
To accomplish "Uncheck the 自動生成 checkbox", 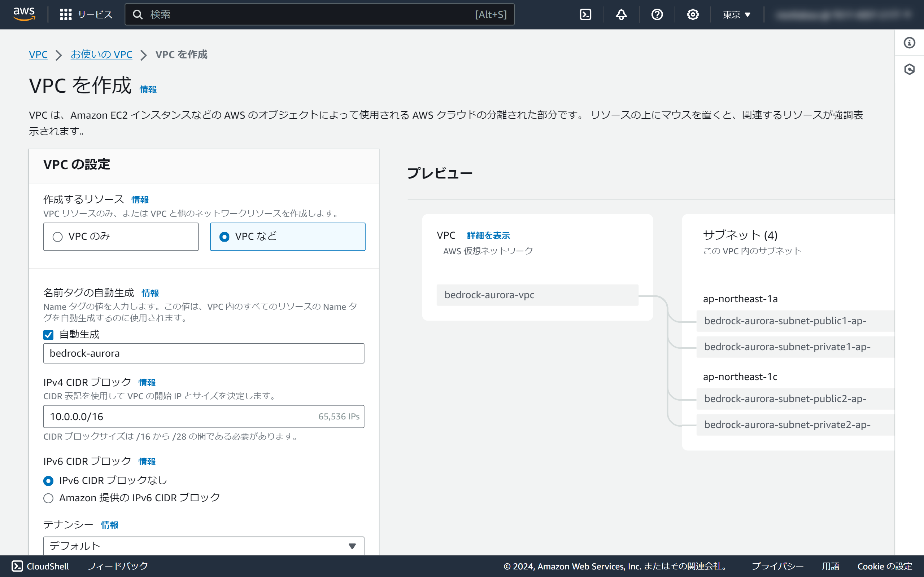I will pos(48,335).
